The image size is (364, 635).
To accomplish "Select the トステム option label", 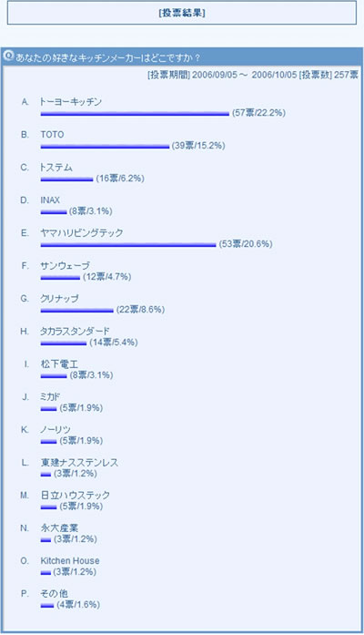I will coord(56,168).
